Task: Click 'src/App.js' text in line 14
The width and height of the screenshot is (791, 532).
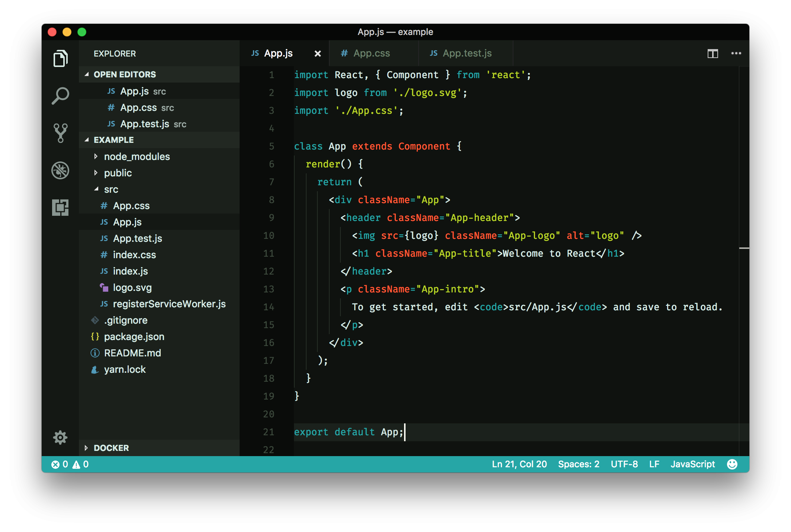Action: point(538,307)
